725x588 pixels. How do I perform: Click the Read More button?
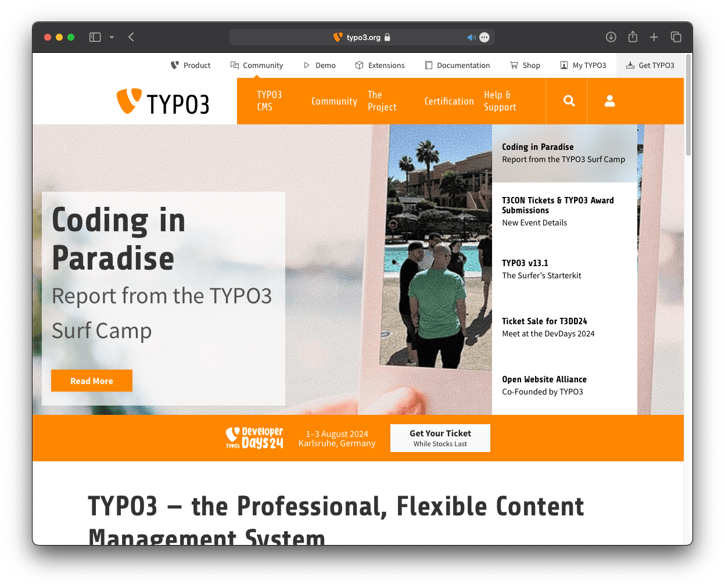[91, 381]
